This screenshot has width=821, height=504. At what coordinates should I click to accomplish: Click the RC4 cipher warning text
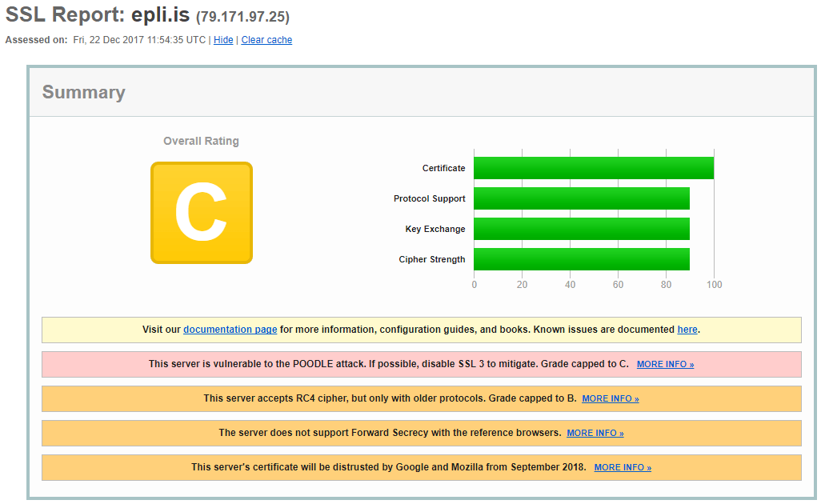tap(390, 398)
